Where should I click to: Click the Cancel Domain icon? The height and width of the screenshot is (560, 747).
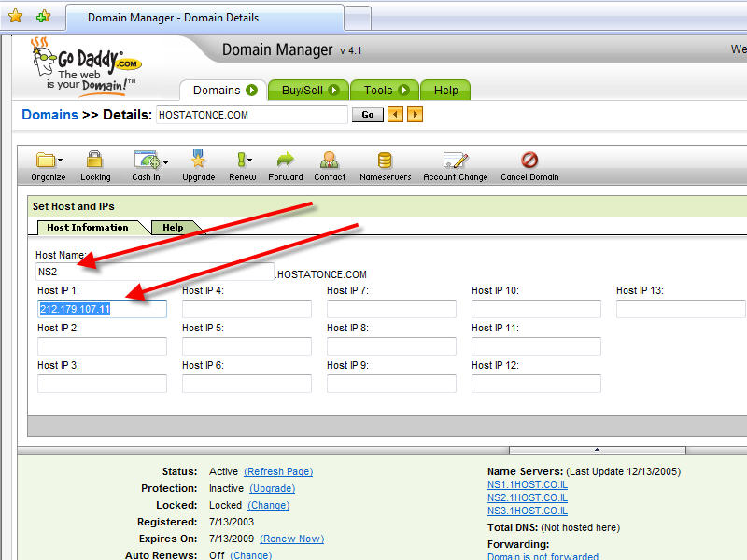click(529, 161)
